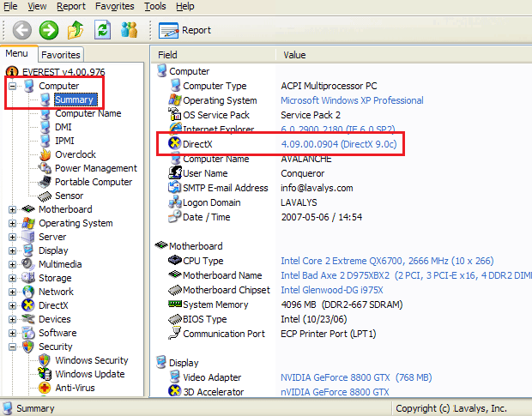The image size is (532, 416).
Task: Click the Up level toolbar icon
Action: click(76, 30)
